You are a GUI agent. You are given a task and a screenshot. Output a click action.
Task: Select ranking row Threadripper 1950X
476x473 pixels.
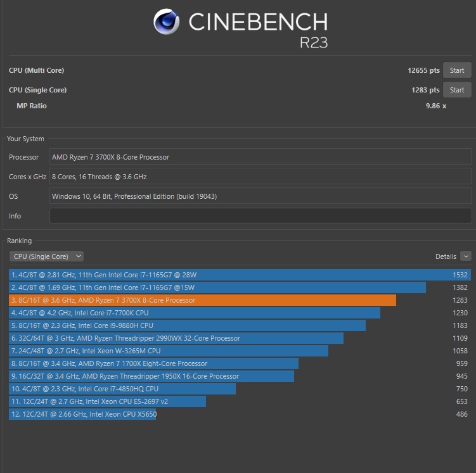(240, 376)
